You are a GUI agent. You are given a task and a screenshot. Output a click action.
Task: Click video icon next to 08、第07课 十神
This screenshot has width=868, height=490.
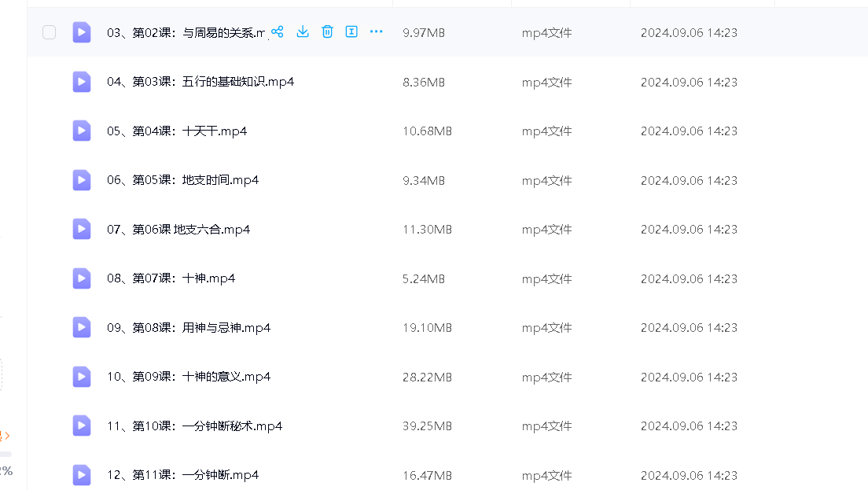[82, 278]
